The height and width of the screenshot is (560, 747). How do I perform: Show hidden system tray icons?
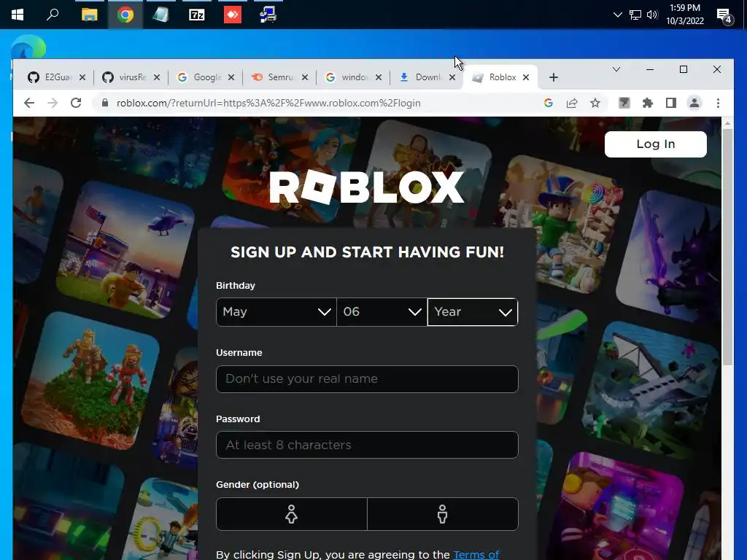pos(617,15)
